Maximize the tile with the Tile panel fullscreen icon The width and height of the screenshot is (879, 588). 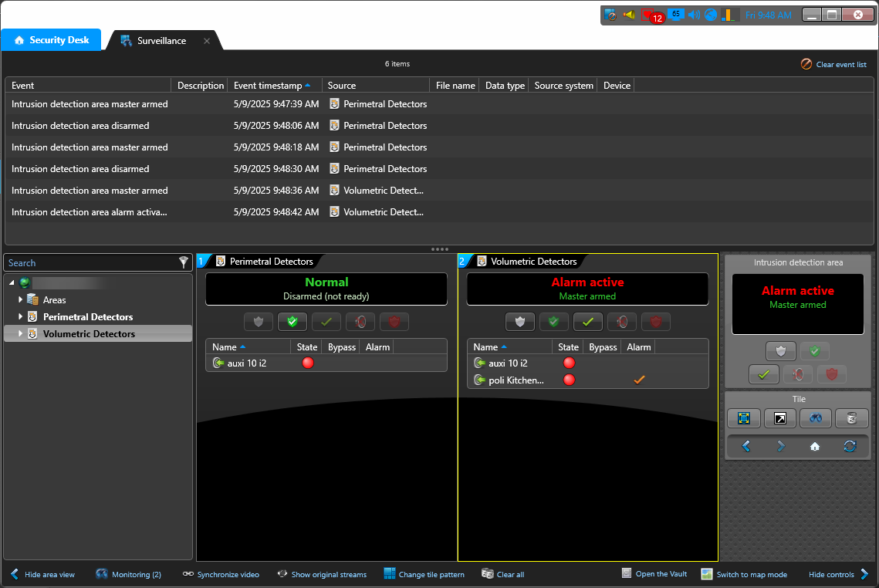point(744,418)
